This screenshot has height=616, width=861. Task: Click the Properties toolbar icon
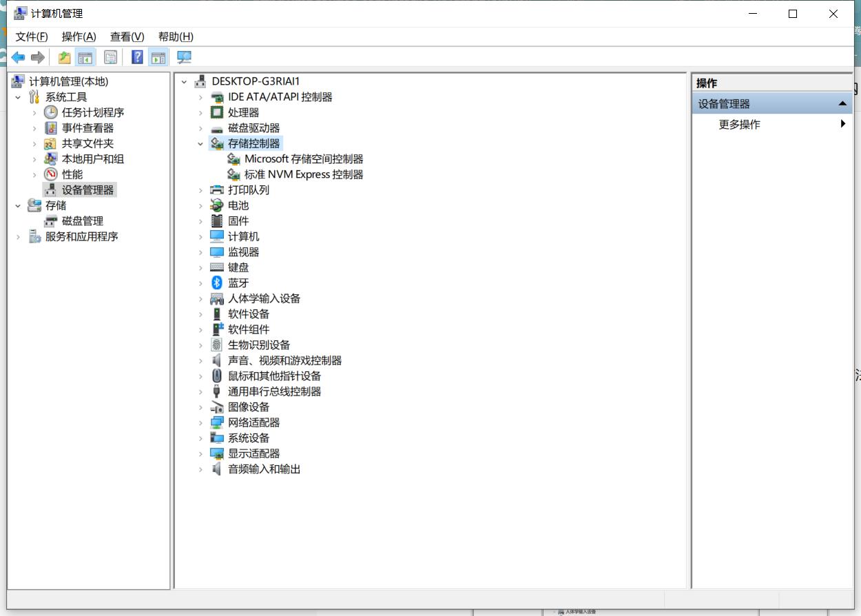110,57
